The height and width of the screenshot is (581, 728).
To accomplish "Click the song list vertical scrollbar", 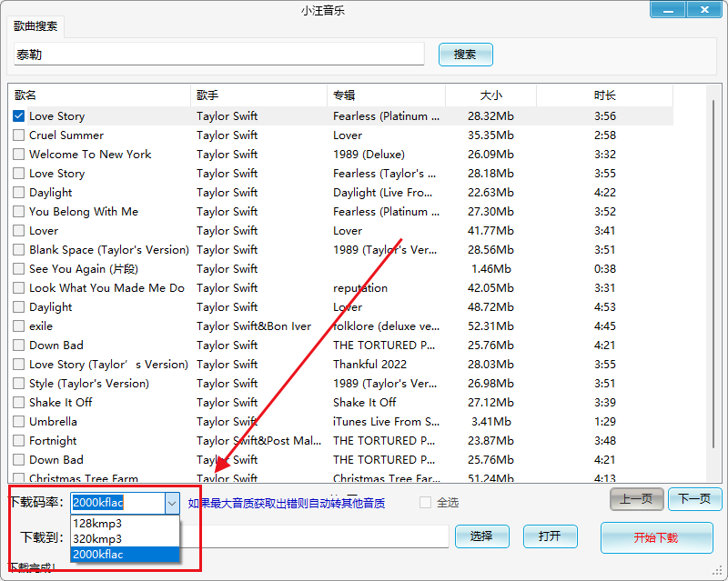I will point(713,274).
